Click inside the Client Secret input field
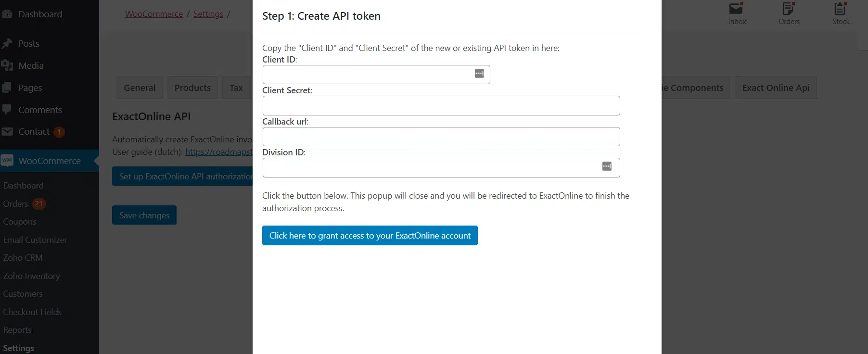Image resolution: width=868 pixels, height=354 pixels. [x=441, y=105]
